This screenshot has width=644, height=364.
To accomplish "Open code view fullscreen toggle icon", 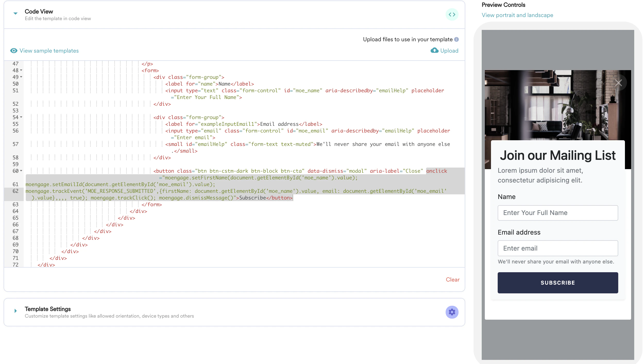I will coord(452,14).
